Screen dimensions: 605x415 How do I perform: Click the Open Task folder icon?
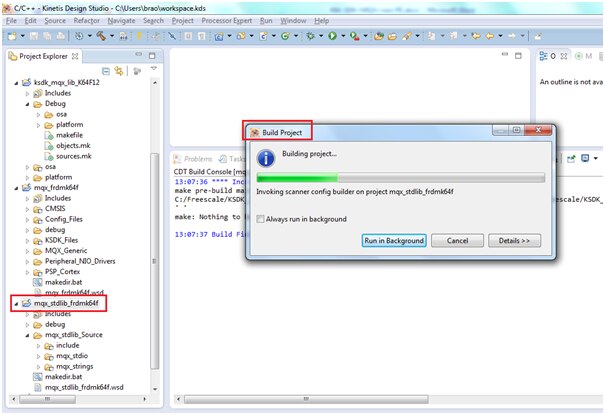[x=392, y=36]
